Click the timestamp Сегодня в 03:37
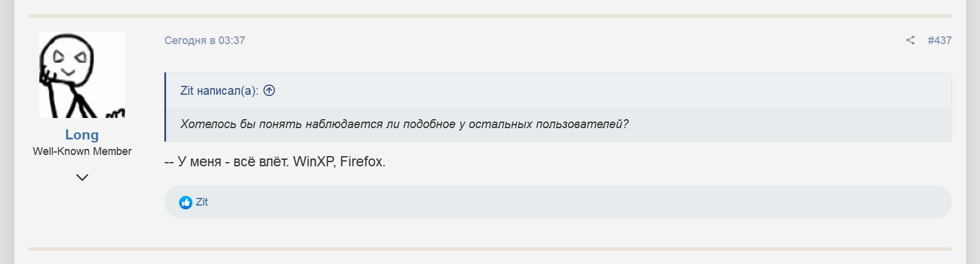The width and height of the screenshot is (980, 264). pos(205,41)
